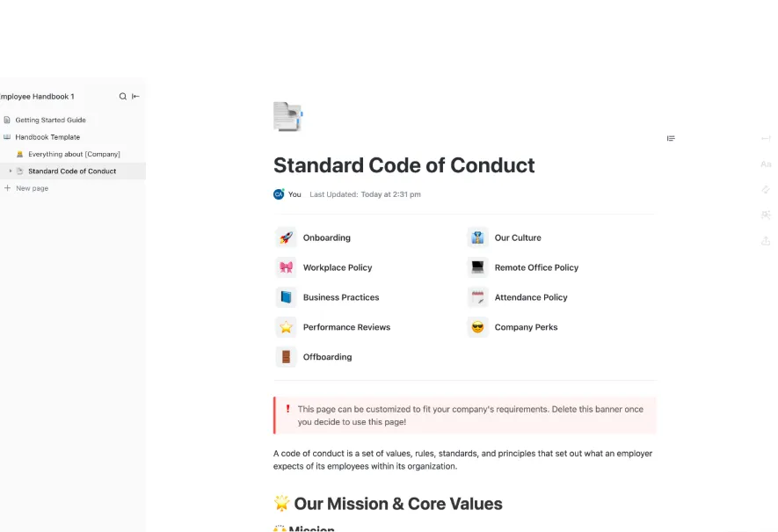
Task: Click the share/export icon on right edge
Action: coord(766,241)
